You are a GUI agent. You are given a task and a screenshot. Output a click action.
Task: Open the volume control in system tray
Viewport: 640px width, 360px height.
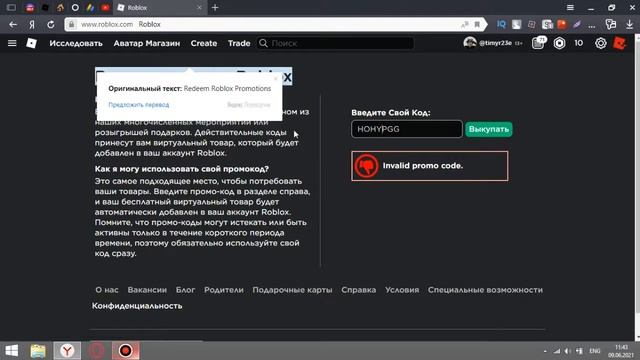[x=568, y=351]
